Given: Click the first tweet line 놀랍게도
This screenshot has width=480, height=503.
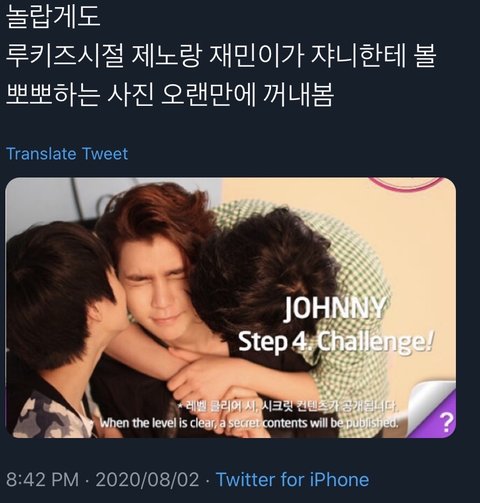Looking at the screenshot, I should [53, 17].
